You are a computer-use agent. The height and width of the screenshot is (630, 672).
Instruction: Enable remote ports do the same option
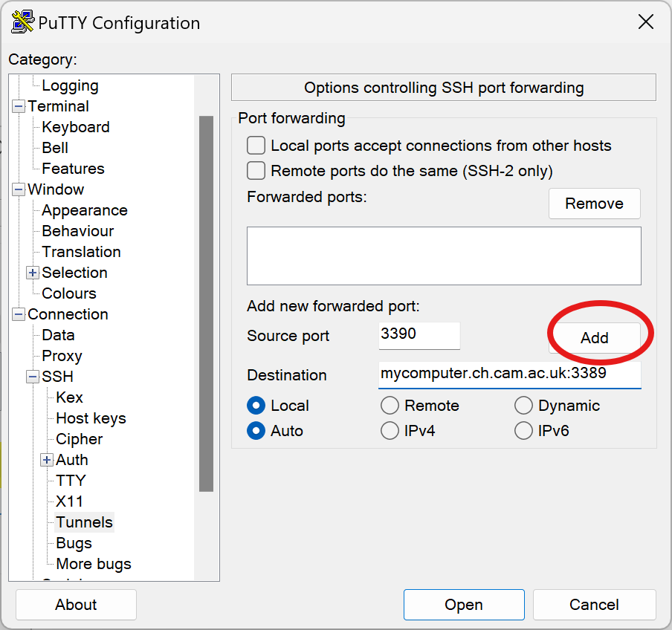[256, 170]
